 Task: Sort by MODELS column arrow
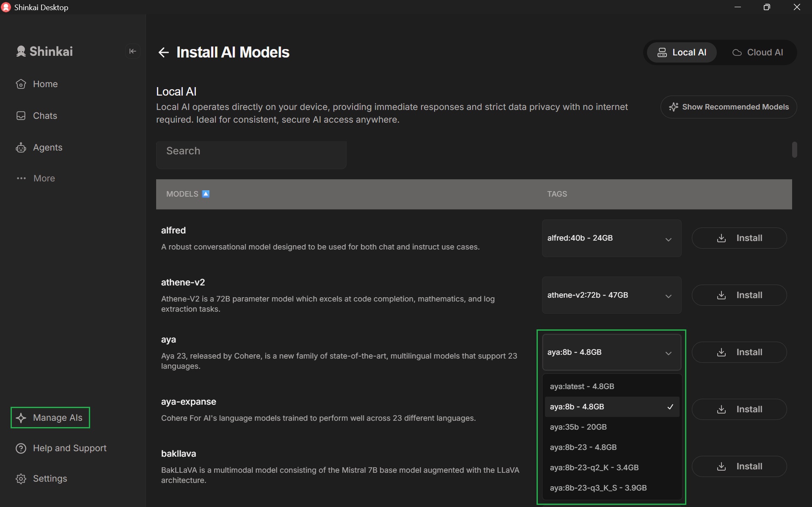coord(206,194)
